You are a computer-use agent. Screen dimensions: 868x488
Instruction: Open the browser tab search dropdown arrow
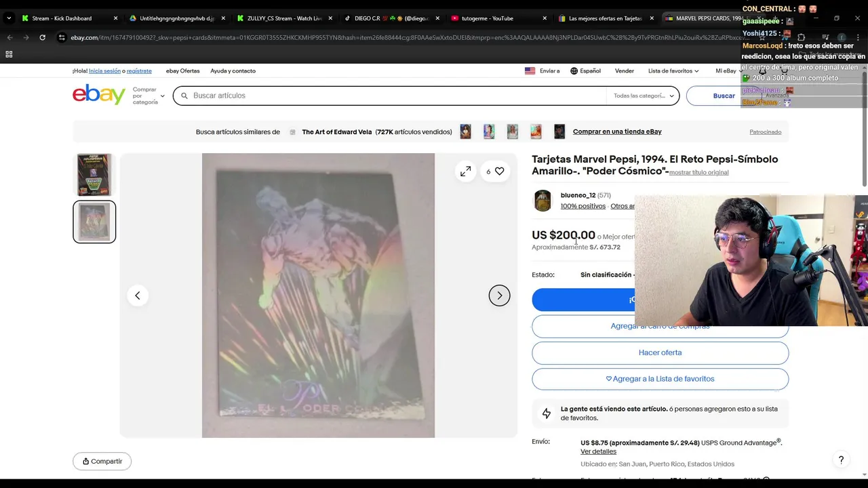pyautogui.click(x=8, y=18)
